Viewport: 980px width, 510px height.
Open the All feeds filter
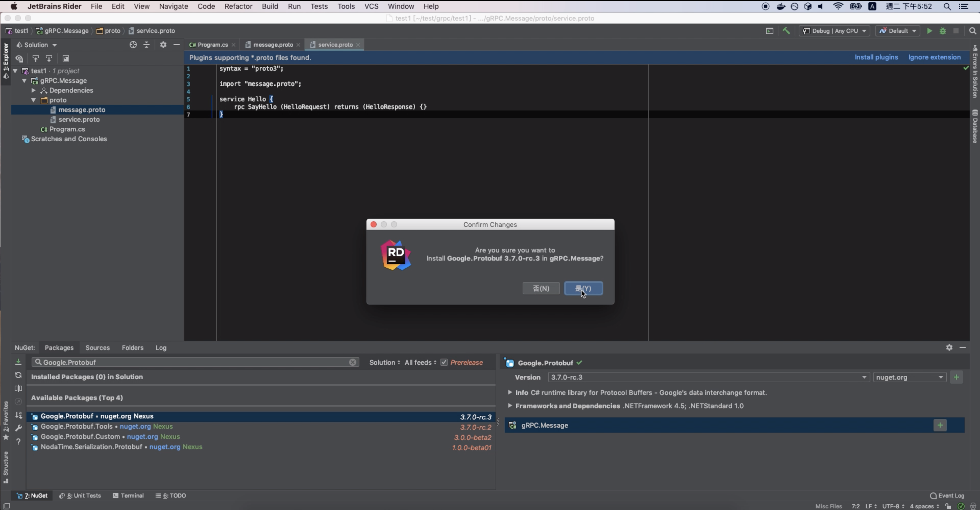coord(420,362)
